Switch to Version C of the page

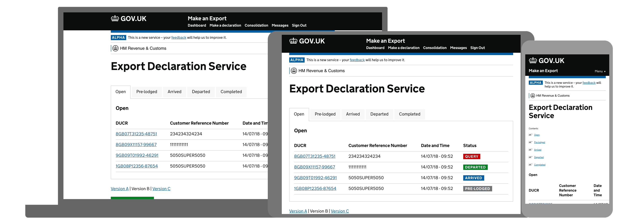340,211
